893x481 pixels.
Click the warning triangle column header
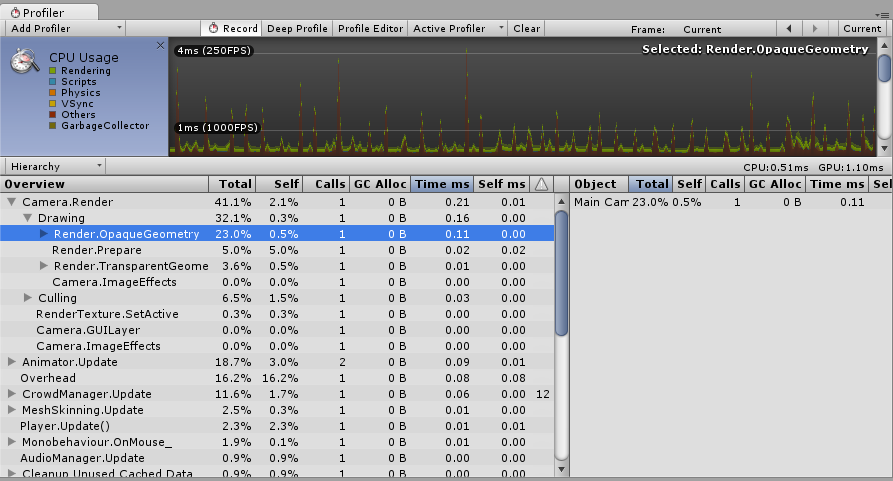[542, 184]
